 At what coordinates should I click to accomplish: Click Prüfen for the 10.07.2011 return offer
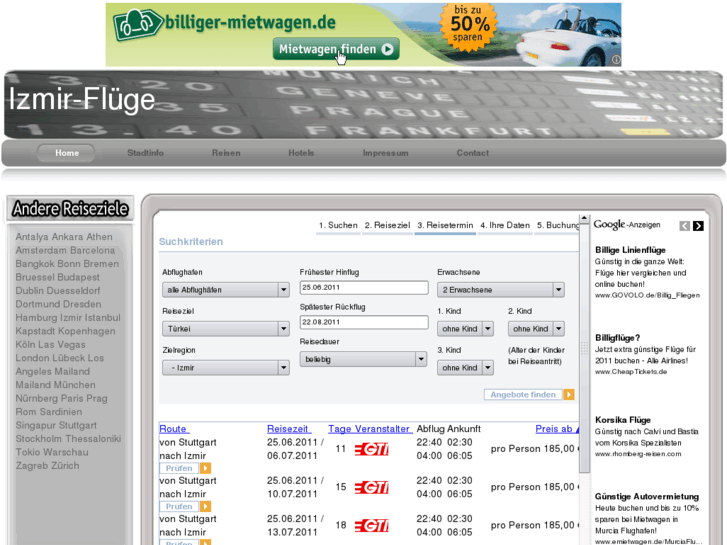(x=179, y=507)
